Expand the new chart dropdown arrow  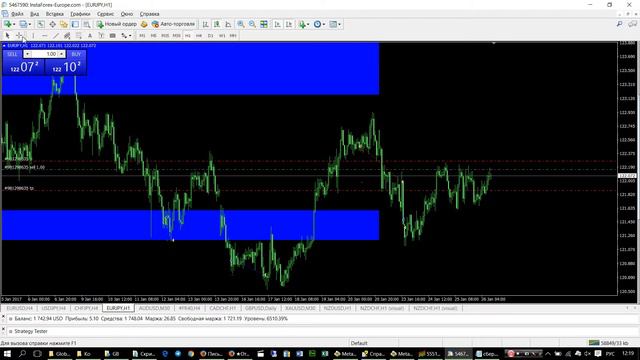pos(14,24)
